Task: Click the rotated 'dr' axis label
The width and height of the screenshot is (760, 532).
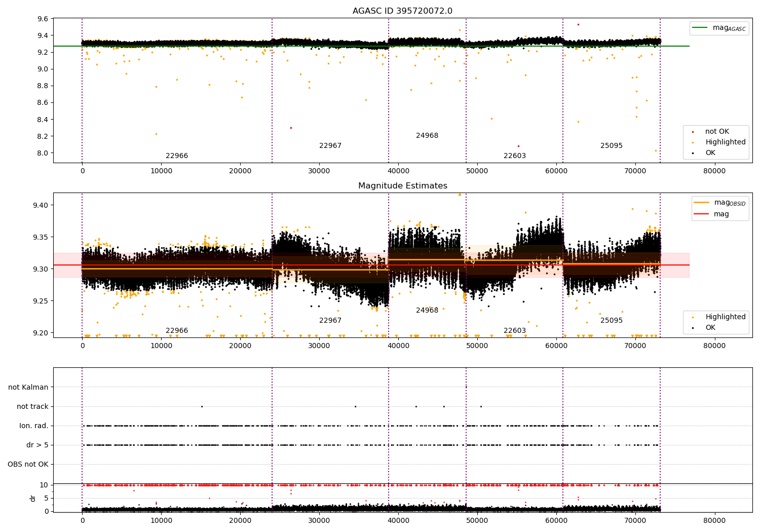Action: point(33,498)
